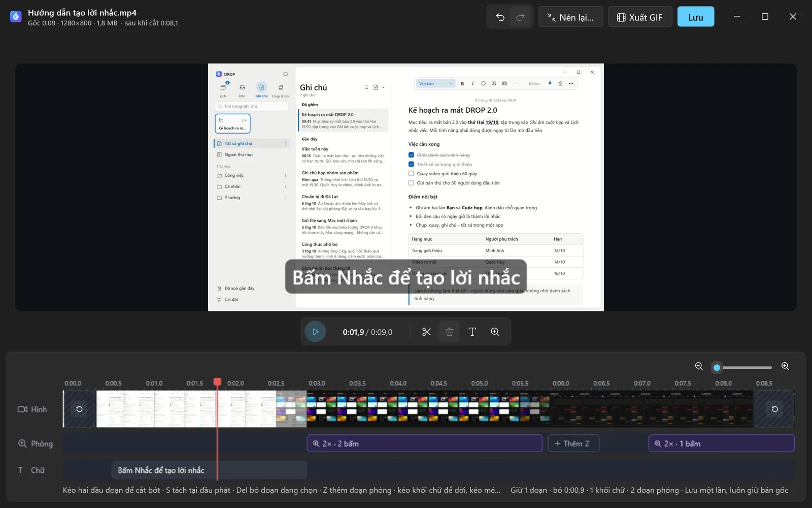Add zoom segment with magnifier icon
Viewport: 812px width, 508px height.
495,332
